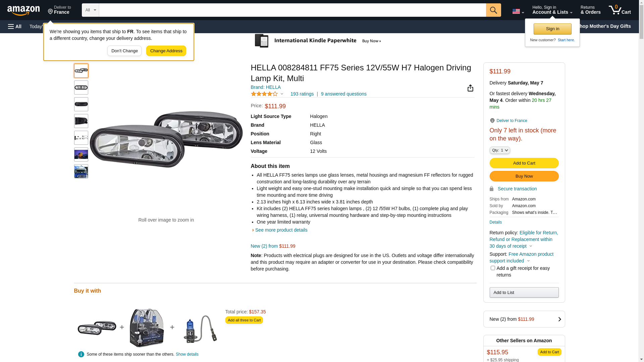
Task: Expand the return policy details
Action: pos(531,246)
